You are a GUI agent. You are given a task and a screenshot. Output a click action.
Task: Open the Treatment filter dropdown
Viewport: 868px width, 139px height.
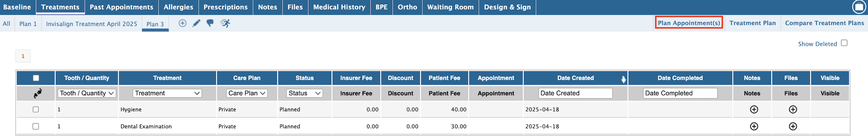pos(167,93)
